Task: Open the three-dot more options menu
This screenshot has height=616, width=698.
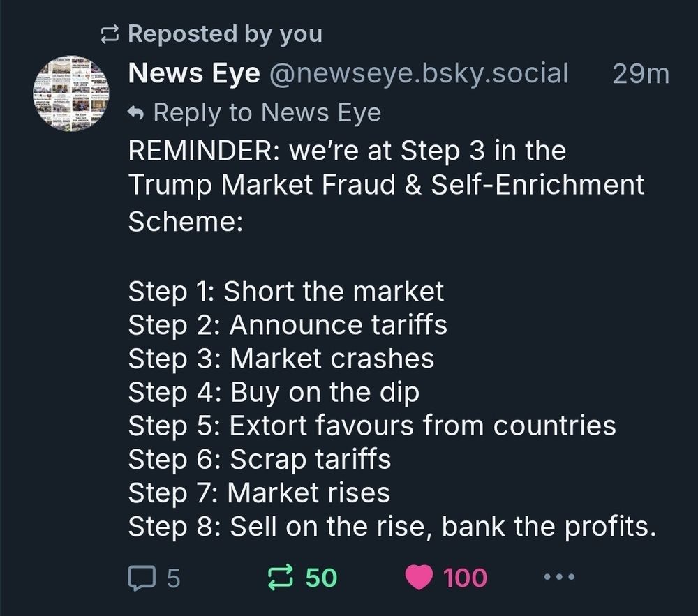Action: pos(558,578)
